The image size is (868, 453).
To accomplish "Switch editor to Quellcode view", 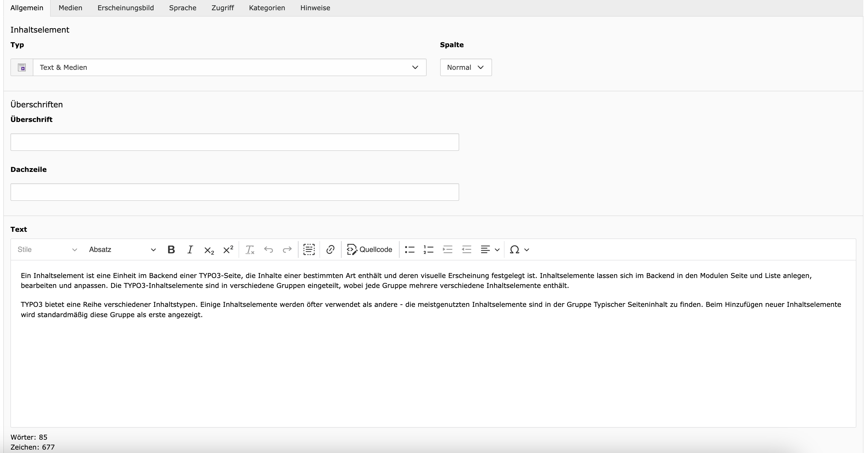I will point(370,249).
